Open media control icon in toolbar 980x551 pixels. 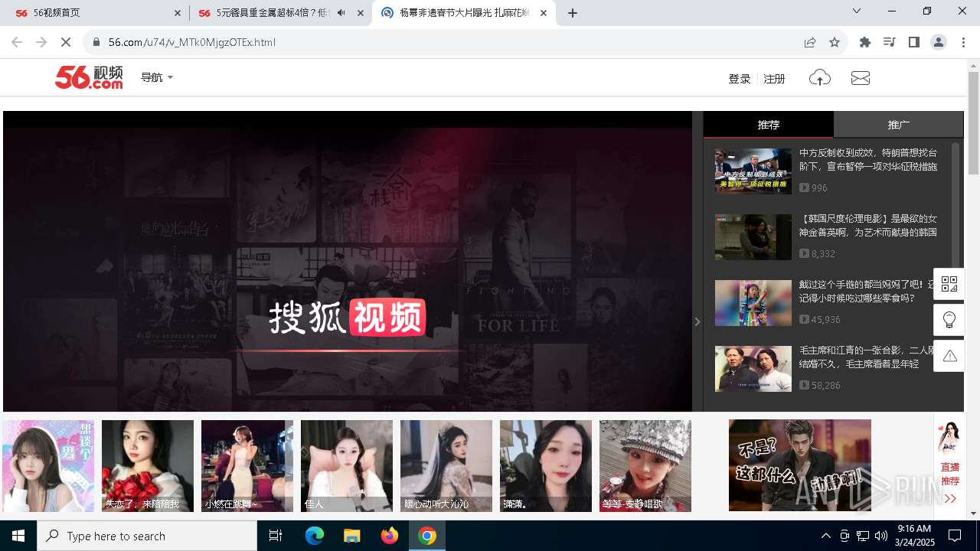[x=890, y=42]
